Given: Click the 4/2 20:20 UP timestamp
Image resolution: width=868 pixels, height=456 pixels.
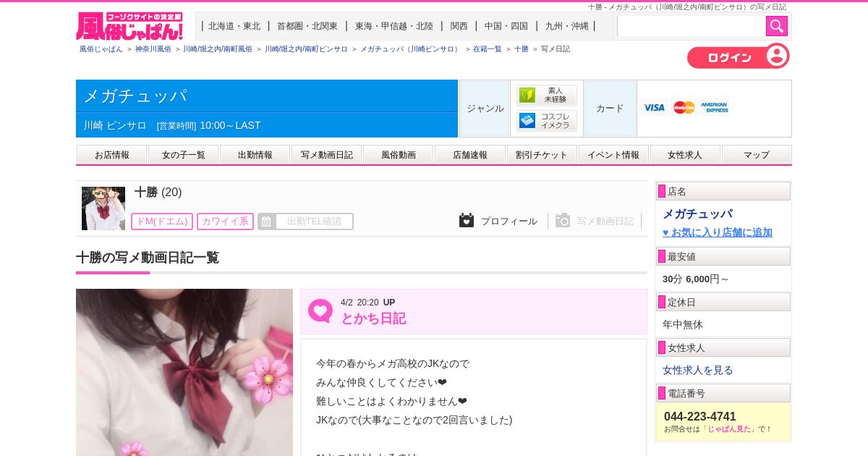Looking at the screenshot, I should 368,303.
